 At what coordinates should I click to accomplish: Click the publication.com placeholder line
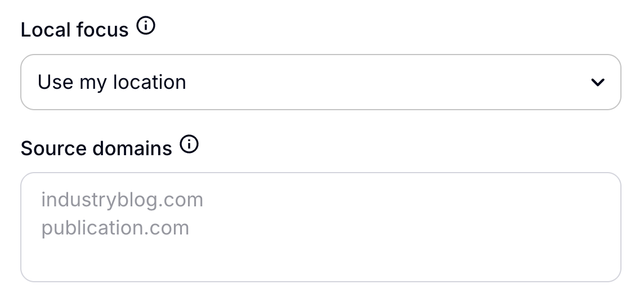pyautogui.click(x=115, y=228)
